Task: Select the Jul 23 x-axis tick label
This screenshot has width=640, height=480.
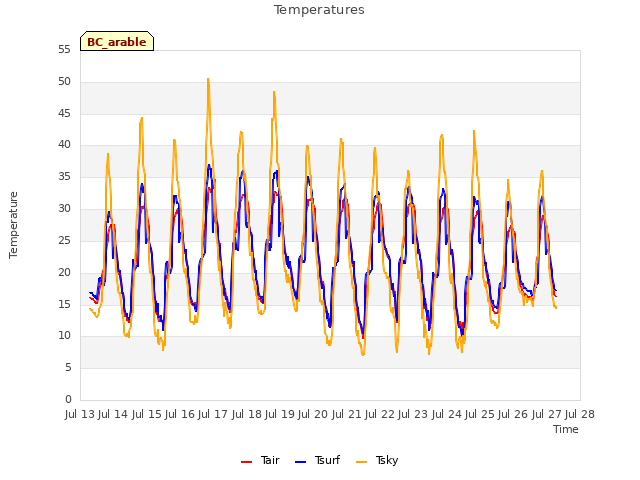Action: [x=413, y=414]
